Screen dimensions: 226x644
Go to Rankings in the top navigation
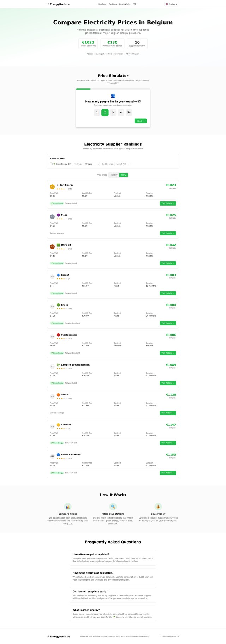113,4
